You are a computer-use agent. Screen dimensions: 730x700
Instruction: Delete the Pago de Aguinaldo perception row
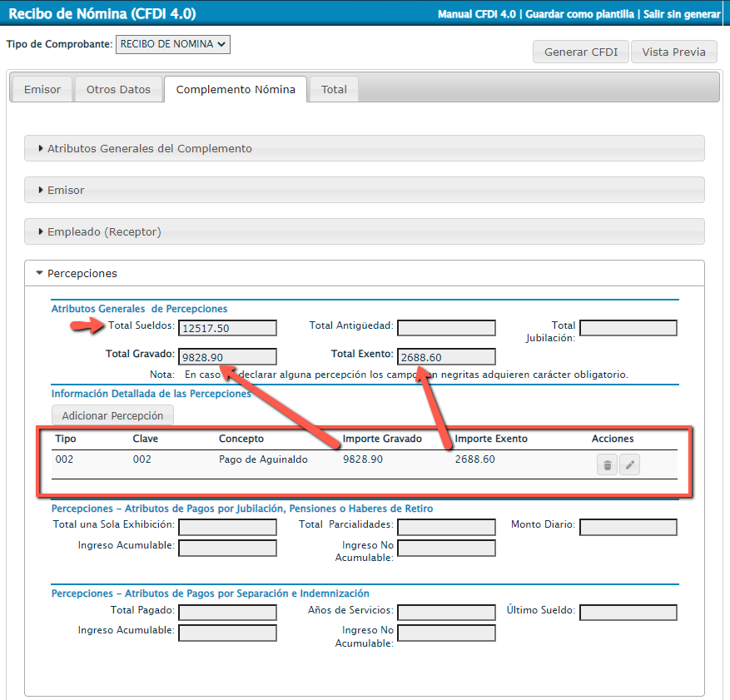[608, 465]
